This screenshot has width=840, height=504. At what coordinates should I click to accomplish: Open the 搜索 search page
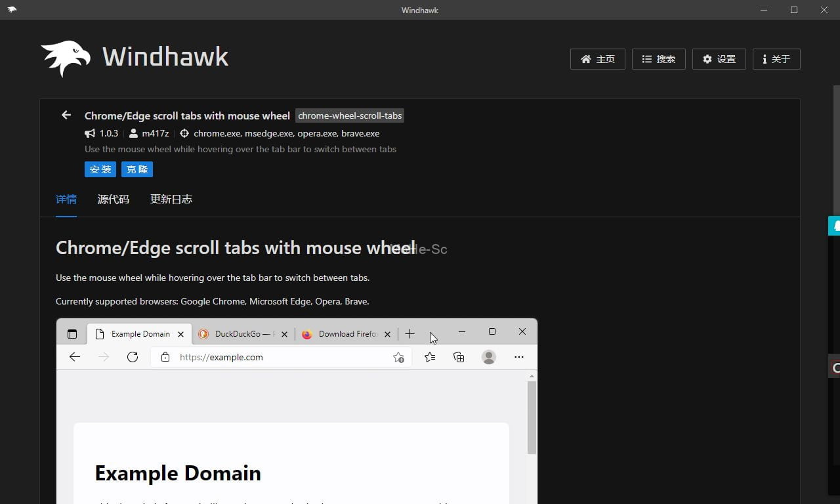pyautogui.click(x=658, y=59)
